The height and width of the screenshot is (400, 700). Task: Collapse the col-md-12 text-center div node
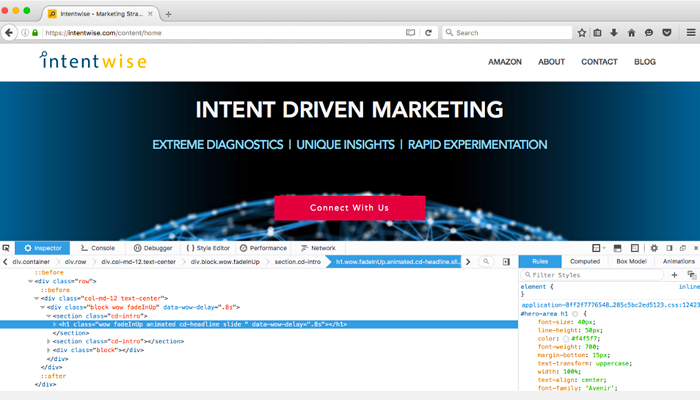pyautogui.click(x=37, y=298)
